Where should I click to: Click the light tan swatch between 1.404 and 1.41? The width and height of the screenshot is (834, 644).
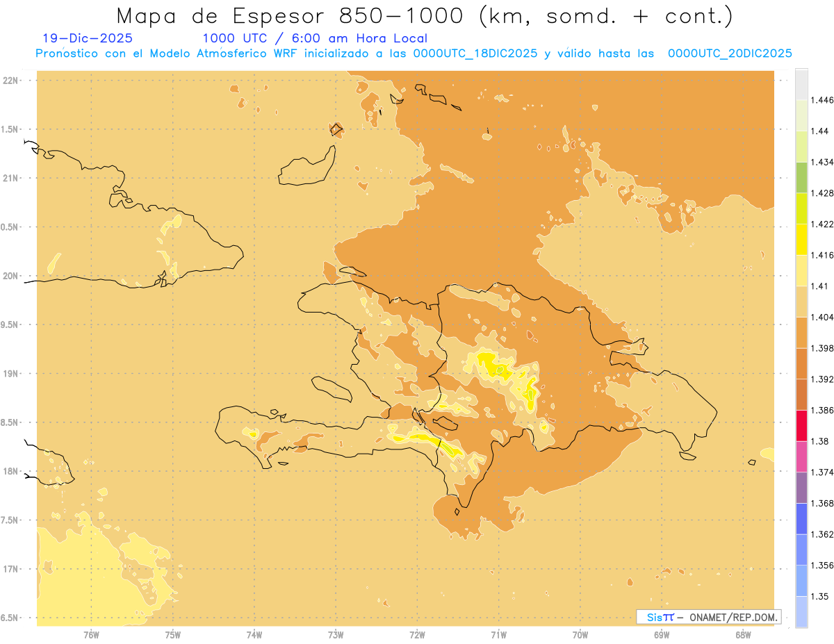point(801,302)
